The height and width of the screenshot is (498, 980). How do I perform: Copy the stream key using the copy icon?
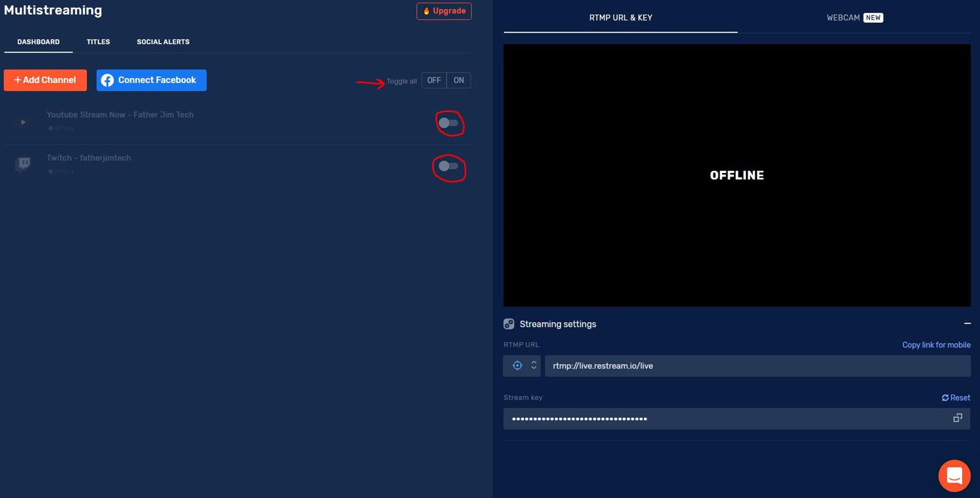(x=958, y=418)
